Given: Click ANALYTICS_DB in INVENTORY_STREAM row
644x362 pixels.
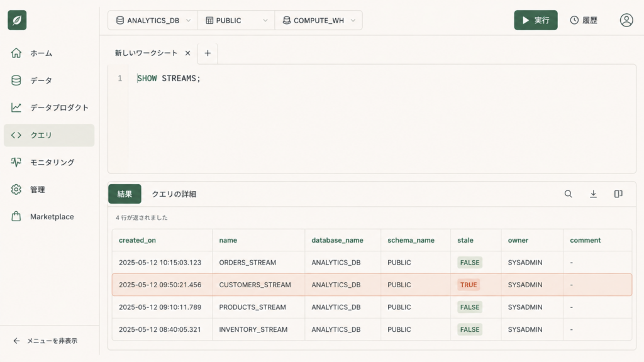Looking at the screenshot, I should [336, 329].
